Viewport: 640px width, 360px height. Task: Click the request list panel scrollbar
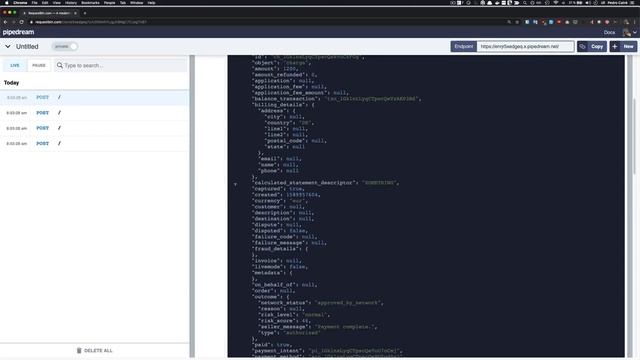coord(192,207)
